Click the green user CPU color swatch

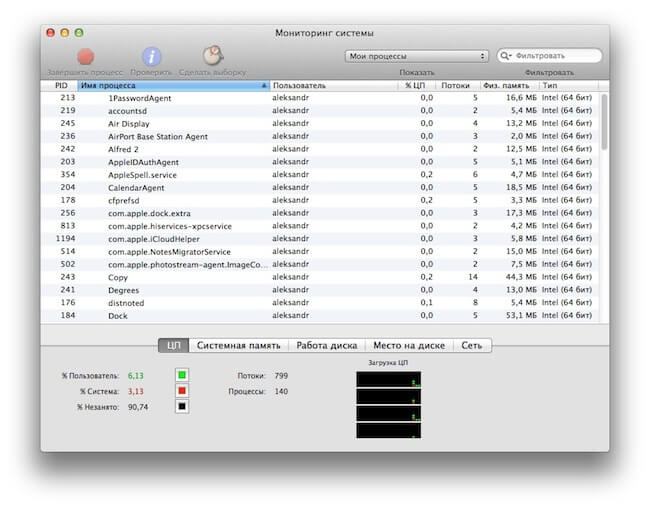pos(182,375)
